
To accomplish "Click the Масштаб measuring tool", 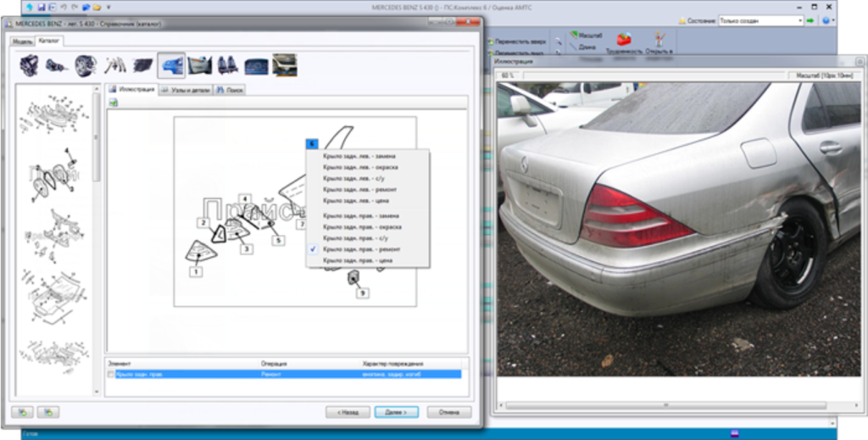I will click(587, 36).
